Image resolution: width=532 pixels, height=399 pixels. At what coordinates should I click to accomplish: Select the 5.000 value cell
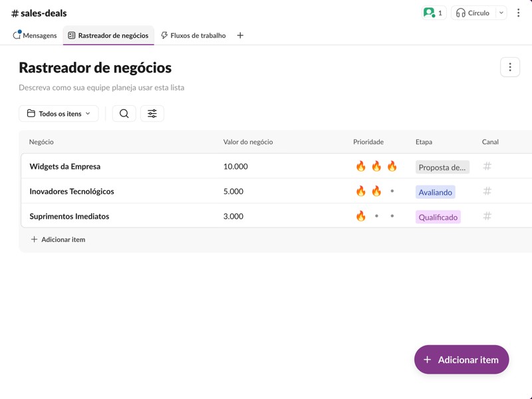click(x=233, y=192)
